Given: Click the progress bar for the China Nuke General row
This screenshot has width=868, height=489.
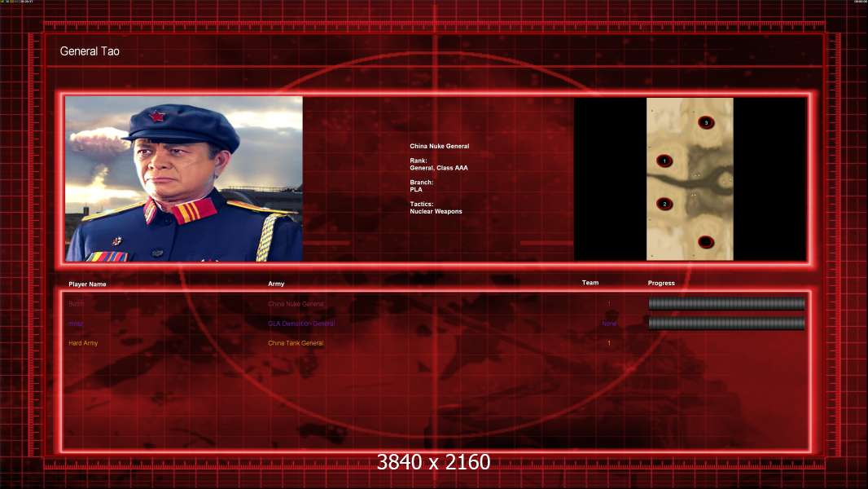Looking at the screenshot, I should (x=726, y=303).
